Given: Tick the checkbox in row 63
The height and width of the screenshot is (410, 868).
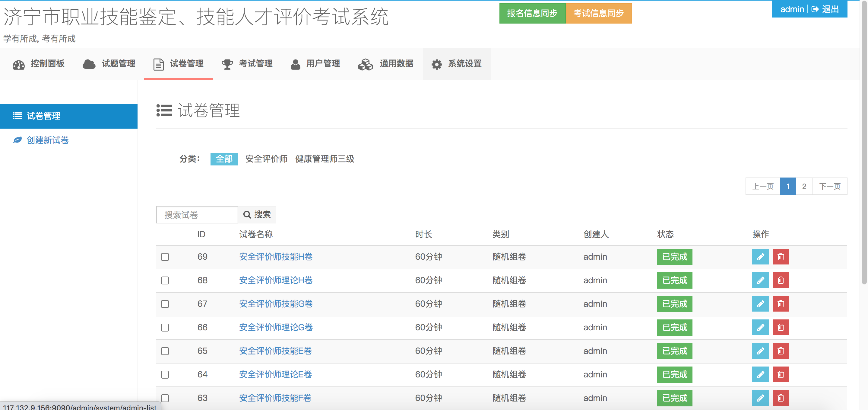Looking at the screenshot, I should [x=165, y=398].
